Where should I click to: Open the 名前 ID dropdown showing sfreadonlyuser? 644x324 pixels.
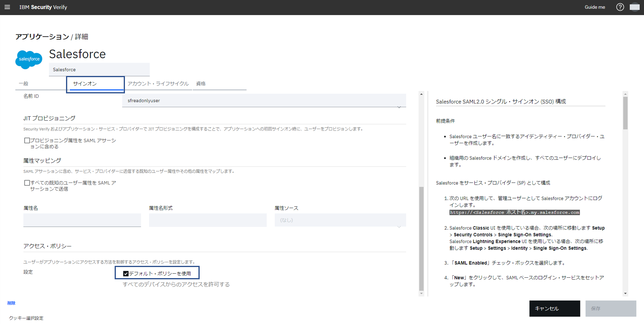pos(264,100)
